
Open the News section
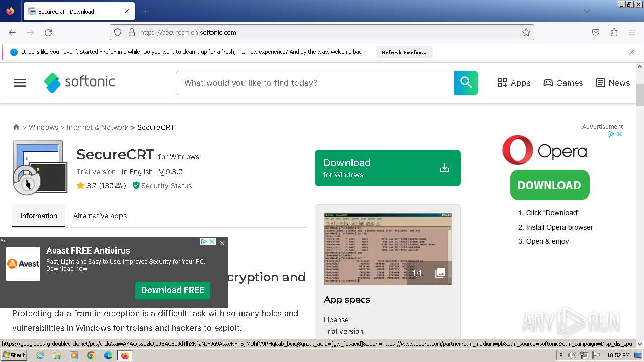613,83
